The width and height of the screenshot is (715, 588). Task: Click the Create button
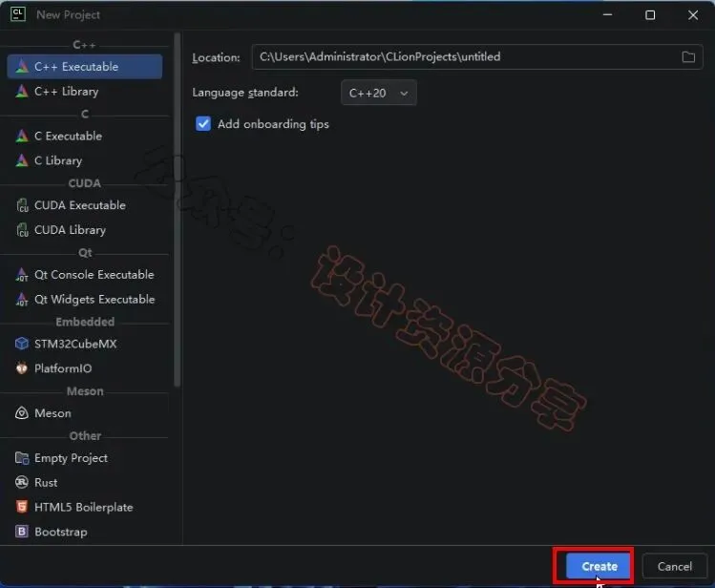click(599, 566)
